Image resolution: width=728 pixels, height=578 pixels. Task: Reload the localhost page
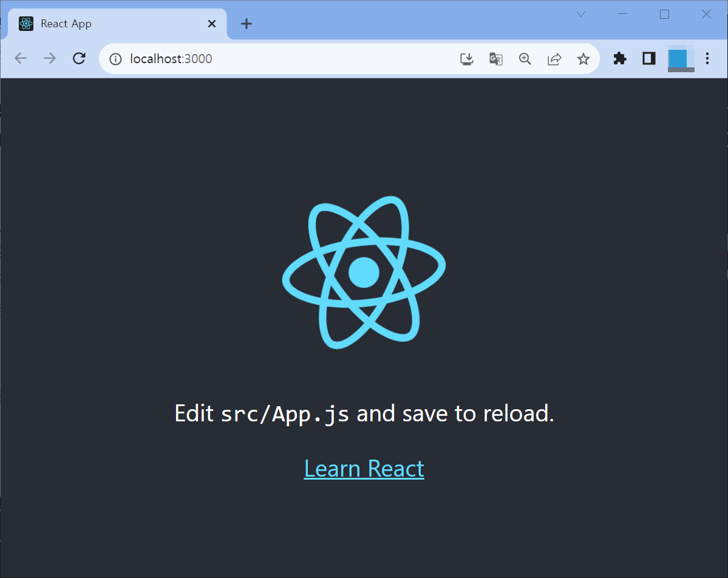(80, 58)
